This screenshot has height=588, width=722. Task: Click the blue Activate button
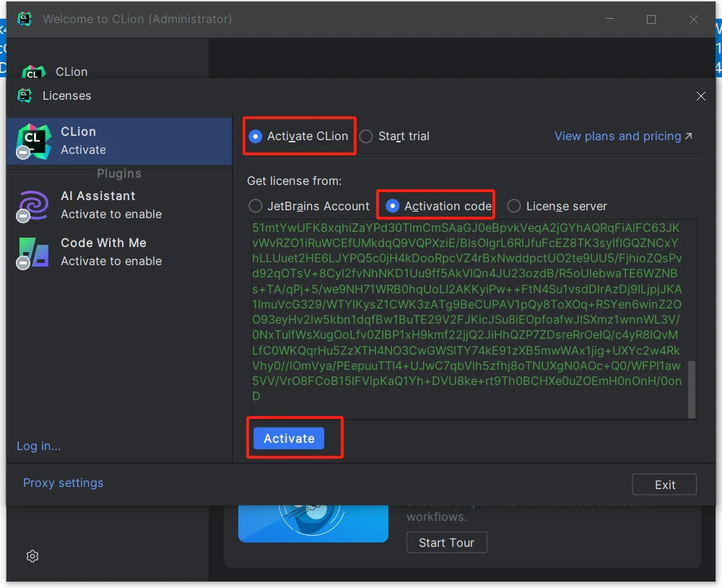[x=289, y=438]
